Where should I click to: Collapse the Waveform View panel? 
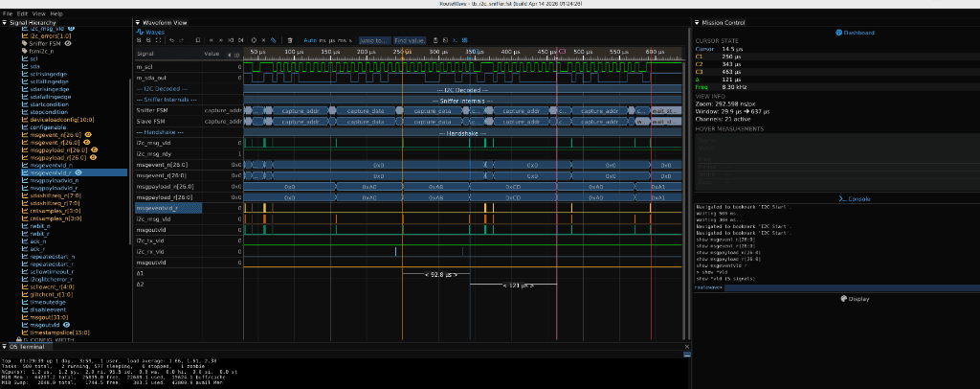[x=138, y=22]
